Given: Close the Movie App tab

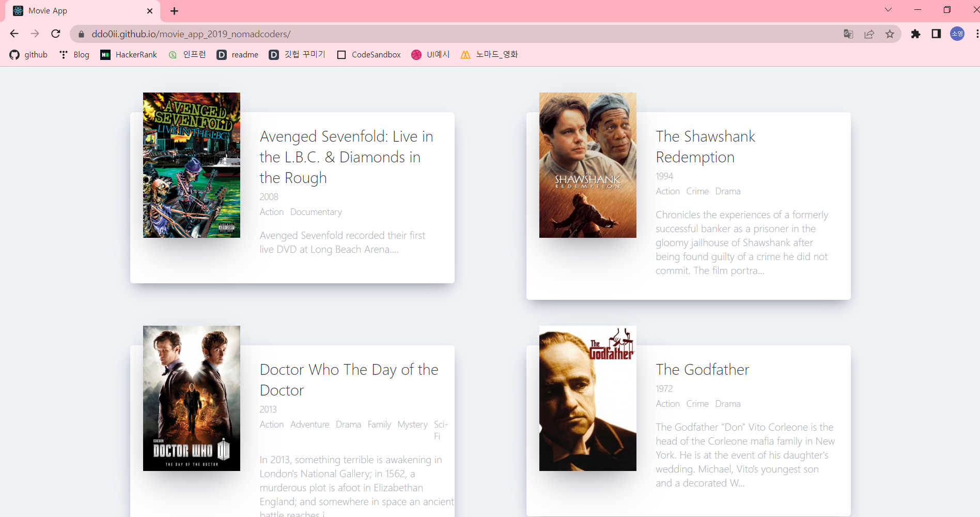Looking at the screenshot, I should pos(150,11).
